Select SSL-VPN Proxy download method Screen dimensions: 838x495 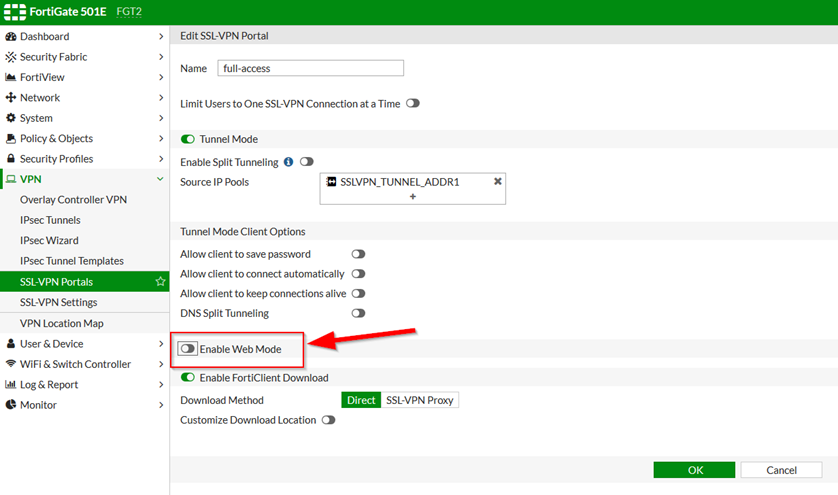(420, 400)
